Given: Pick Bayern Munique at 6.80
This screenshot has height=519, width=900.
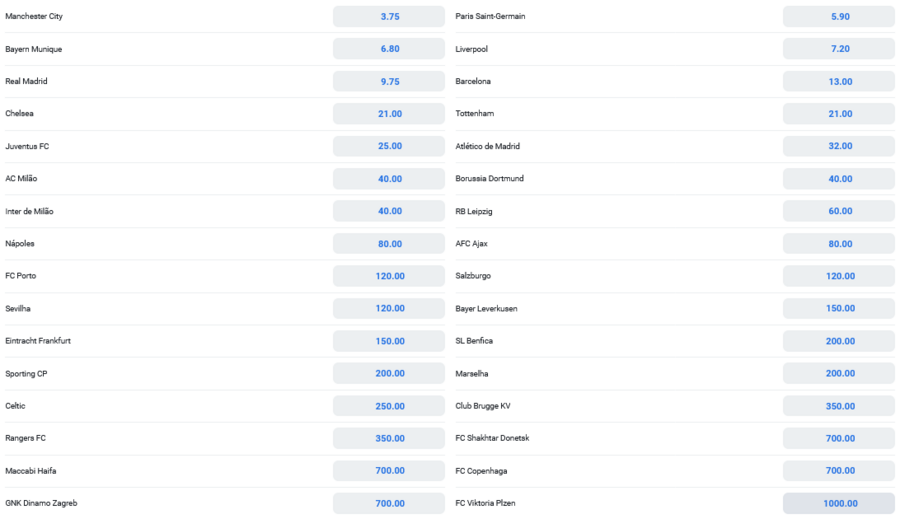Looking at the screenshot, I should [389, 49].
